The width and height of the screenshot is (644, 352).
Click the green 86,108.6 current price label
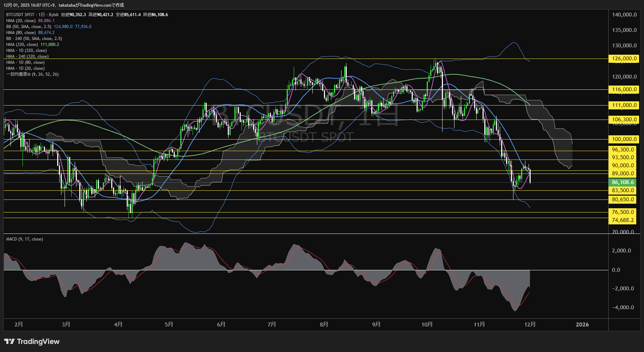[623, 182]
